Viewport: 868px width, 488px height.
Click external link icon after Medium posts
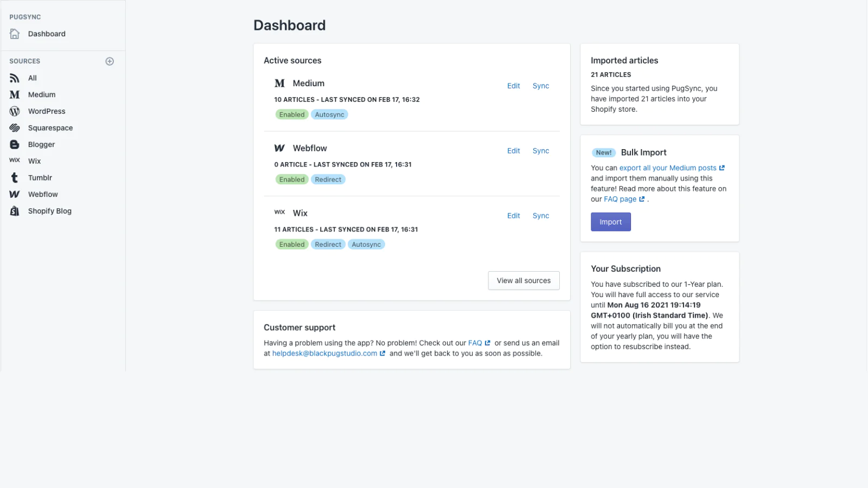point(722,168)
